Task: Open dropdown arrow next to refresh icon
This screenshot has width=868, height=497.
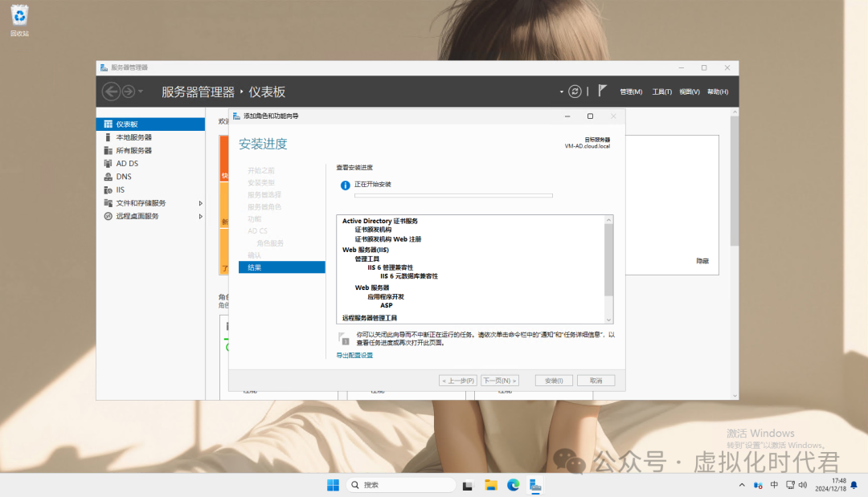Action: (562, 92)
